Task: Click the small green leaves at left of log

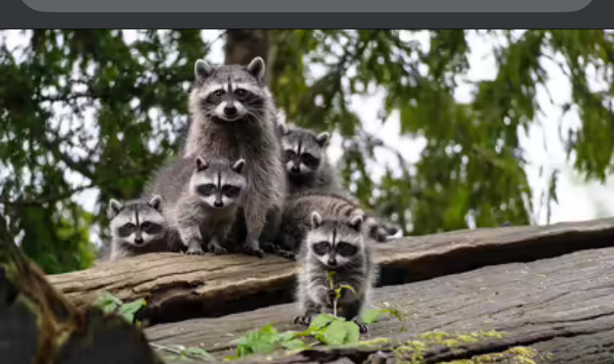Action: coord(120,306)
